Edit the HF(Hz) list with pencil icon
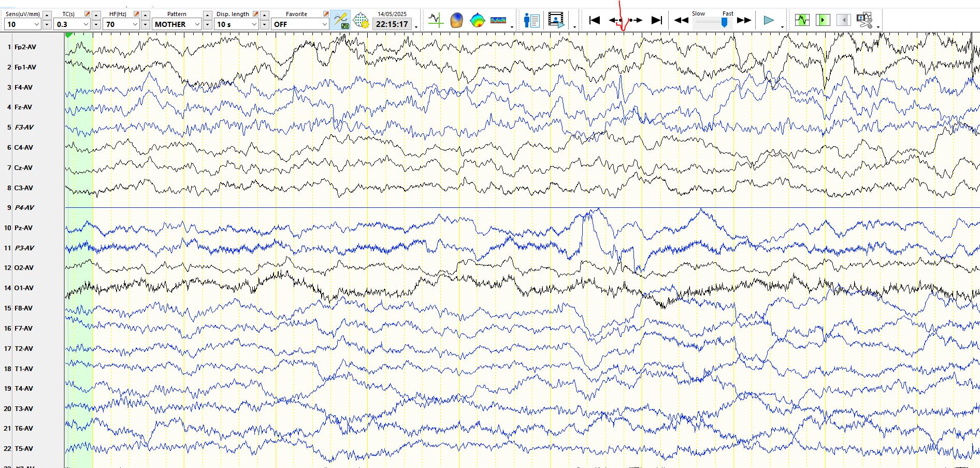 pyautogui.click(x=136, y=14)
